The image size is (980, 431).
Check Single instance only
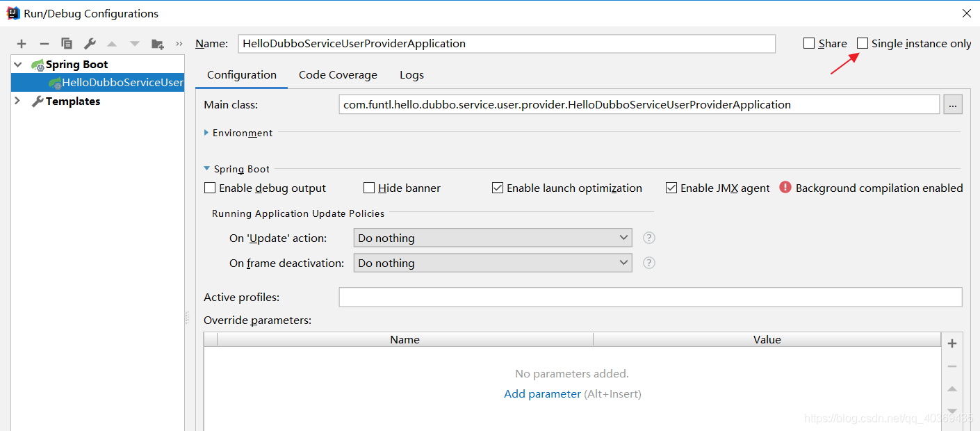tap(863, 43)
